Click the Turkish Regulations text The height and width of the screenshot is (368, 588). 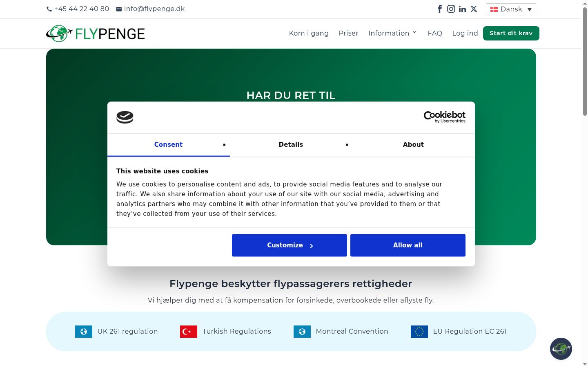237,332
